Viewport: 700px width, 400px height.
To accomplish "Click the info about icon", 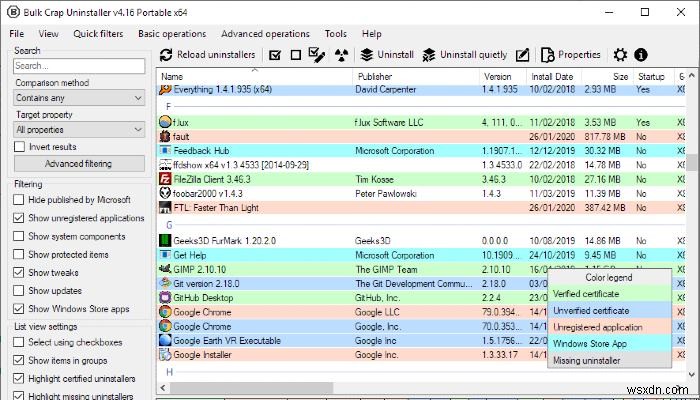I will [x=641, y=55].
